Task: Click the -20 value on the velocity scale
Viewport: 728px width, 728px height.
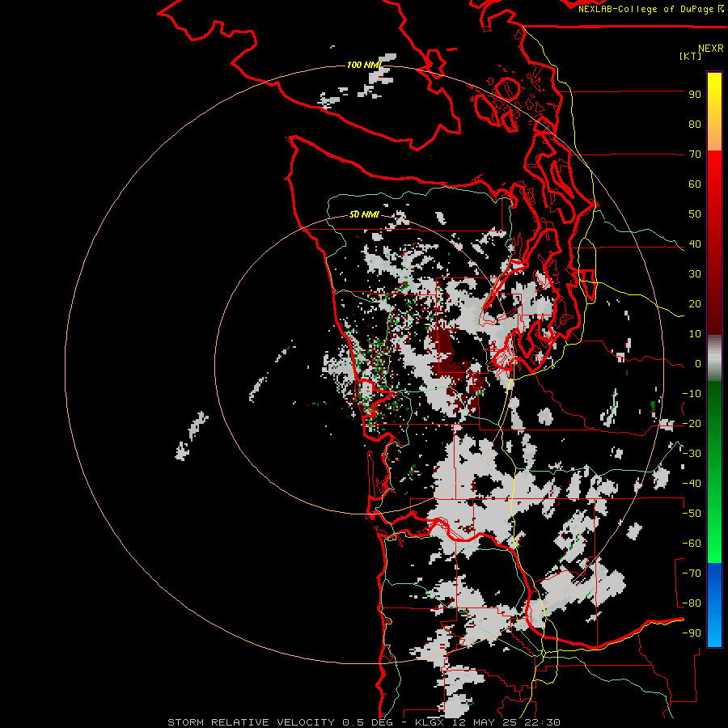Action: click(692, 424)
